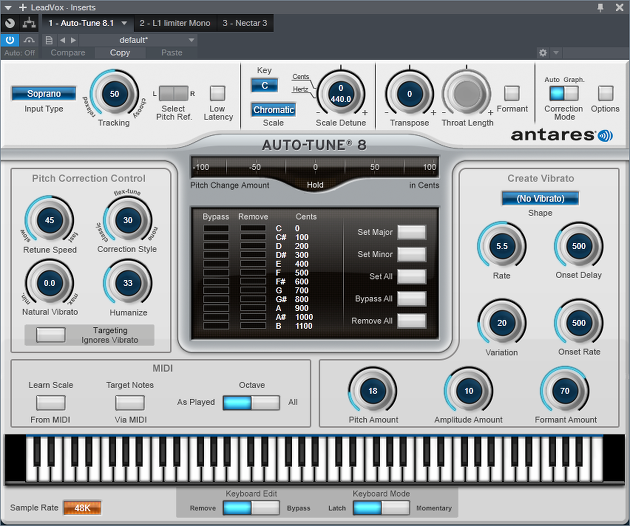Go to previous preset arrow
Viewport: 630px width, 526px height.
tap(62, 40)
